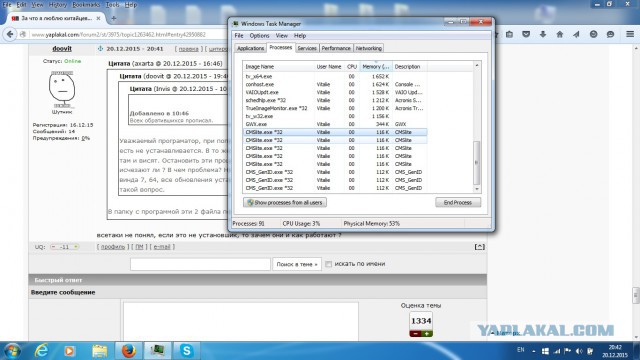Click the volume speaker tray icon
The width and height of the screenshot is (640, 360).
[579, 351]
